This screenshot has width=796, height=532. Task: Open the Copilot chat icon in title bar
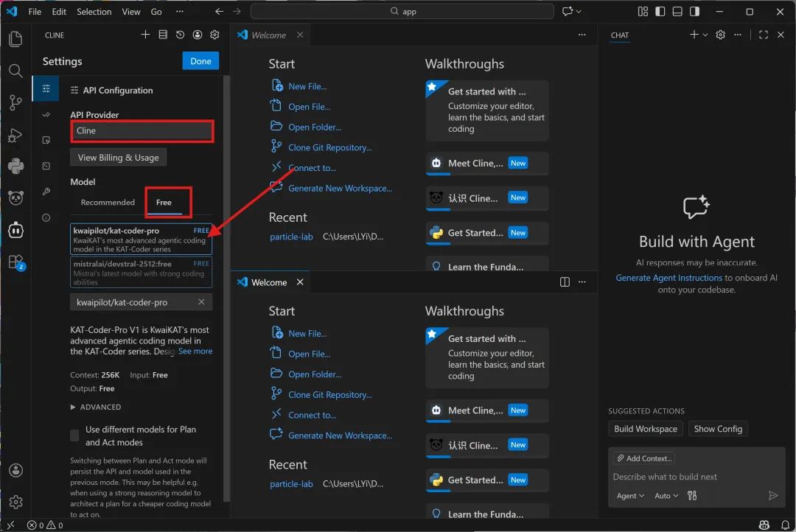tap(567, 11)
